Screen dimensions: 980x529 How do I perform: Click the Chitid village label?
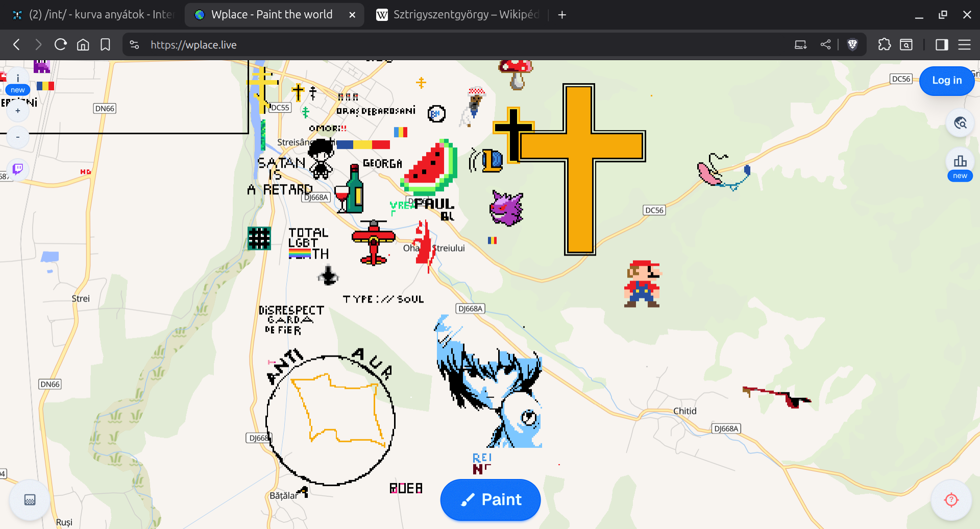coord(684,411)
